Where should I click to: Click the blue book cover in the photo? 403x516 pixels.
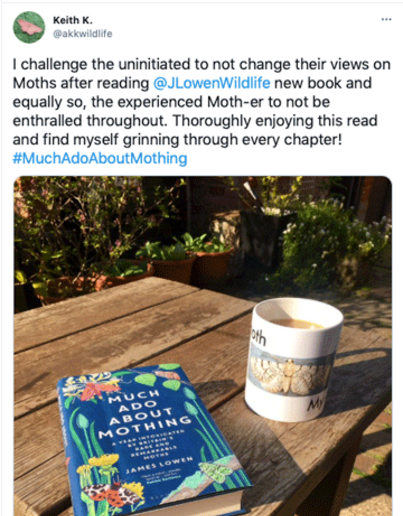point(152,441)
